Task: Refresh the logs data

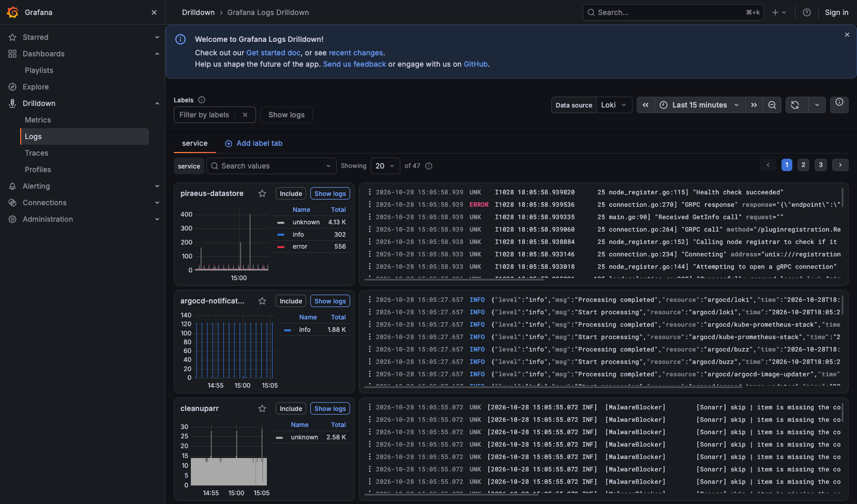Action: pos(795,105)
